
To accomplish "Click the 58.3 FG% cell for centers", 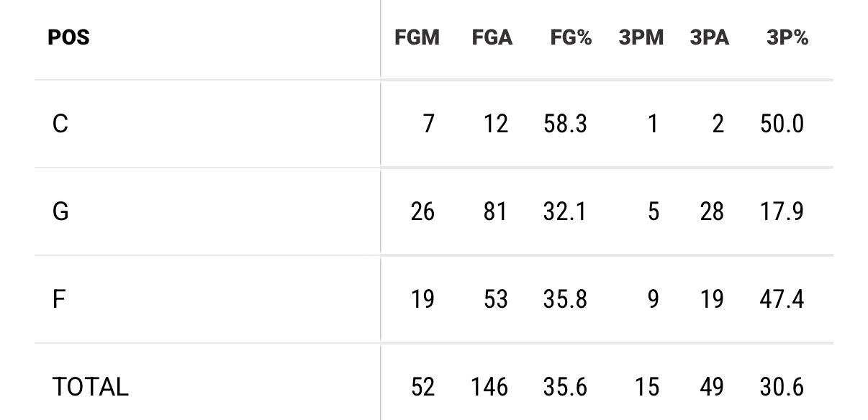I will (x=565, y=124).
